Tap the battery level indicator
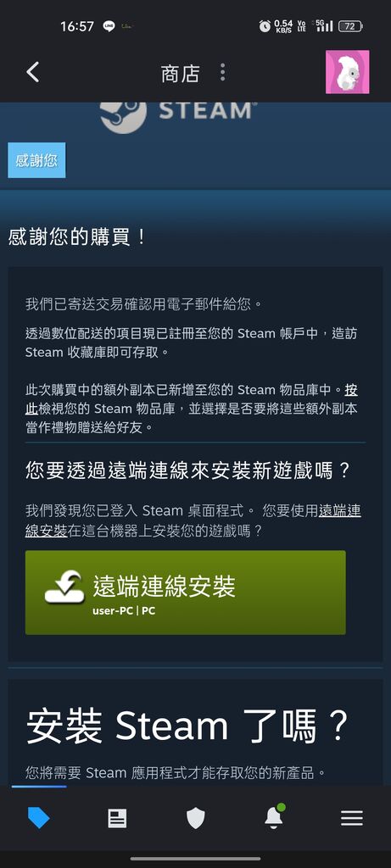Image resolution: width=391 pixels, height=868 pixels. point(350,26)
